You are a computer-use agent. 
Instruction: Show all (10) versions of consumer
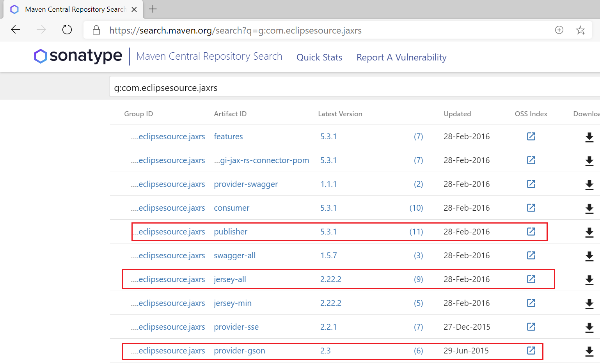416,208
